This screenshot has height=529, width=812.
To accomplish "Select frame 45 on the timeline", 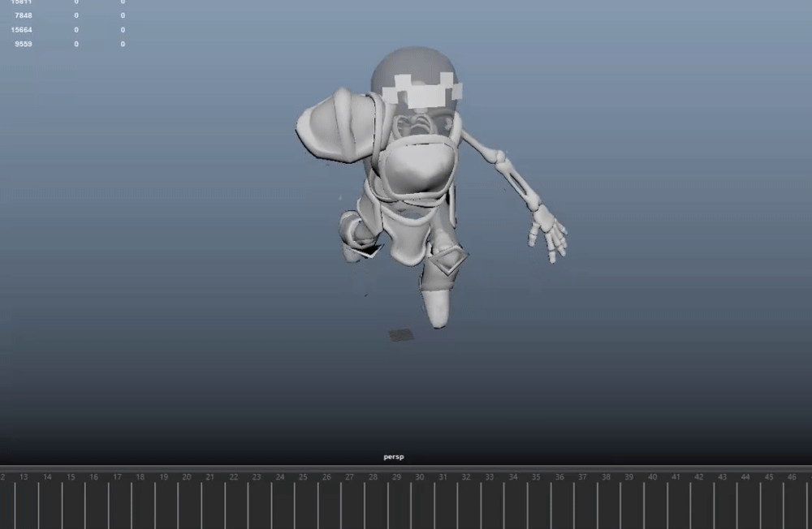I will pos(769,477).
